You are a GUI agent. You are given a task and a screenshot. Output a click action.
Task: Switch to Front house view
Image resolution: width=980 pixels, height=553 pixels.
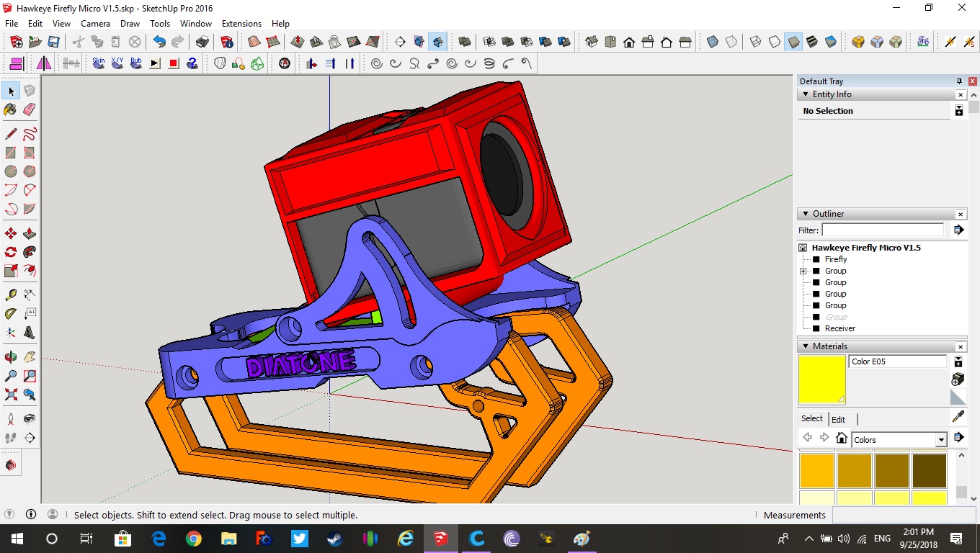[x=629, y=42]
